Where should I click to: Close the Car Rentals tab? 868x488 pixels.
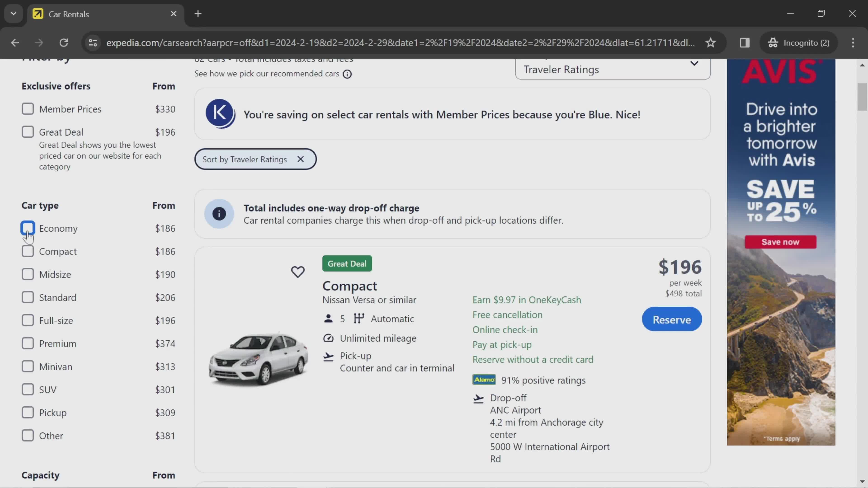click(174, 14)
